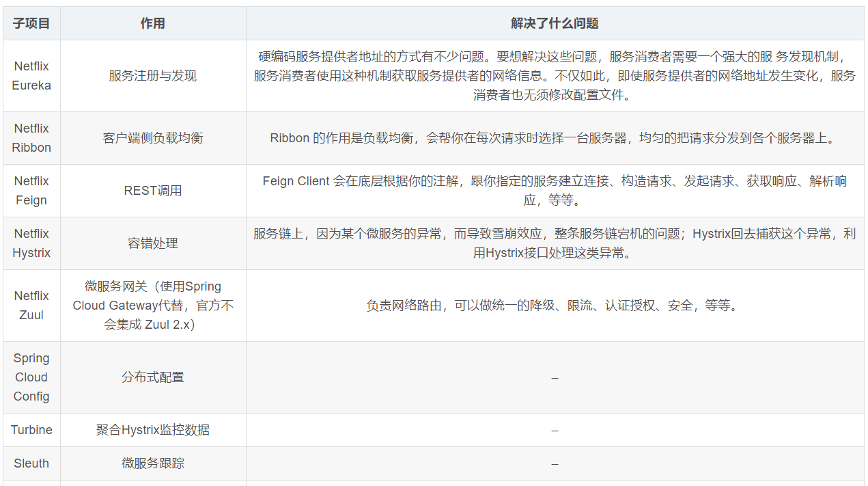Click the 子项目 column header
868x486 pixels.
pyautogui.click(x=31, y=23)
